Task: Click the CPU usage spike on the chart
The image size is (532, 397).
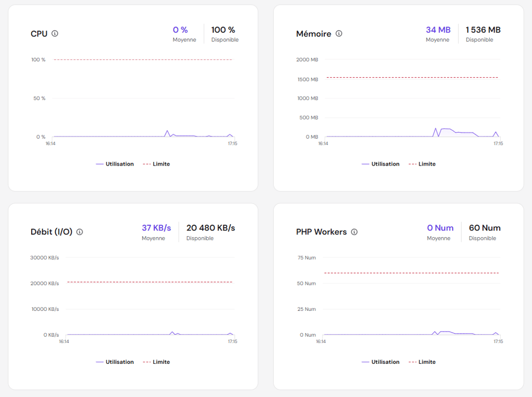Action: coord(167,131)
